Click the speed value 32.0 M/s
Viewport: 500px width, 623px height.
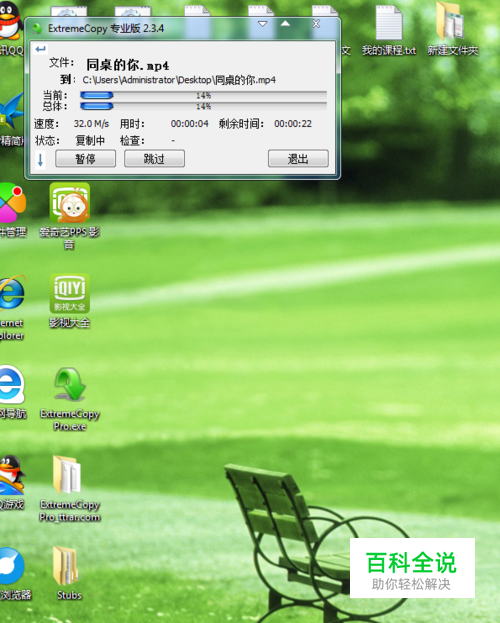pos(91,124)
